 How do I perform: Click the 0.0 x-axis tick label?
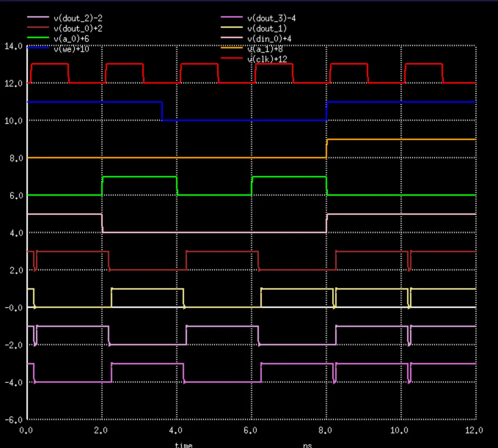pos(26,430)
